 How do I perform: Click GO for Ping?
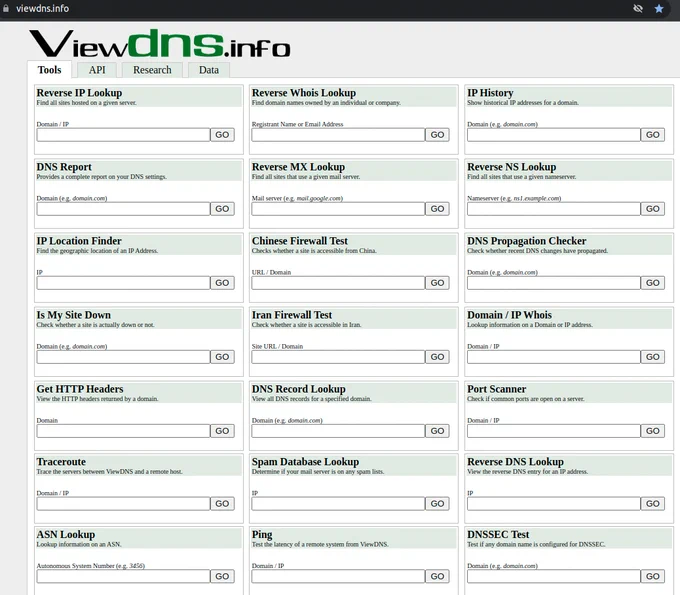coord(437,576)
